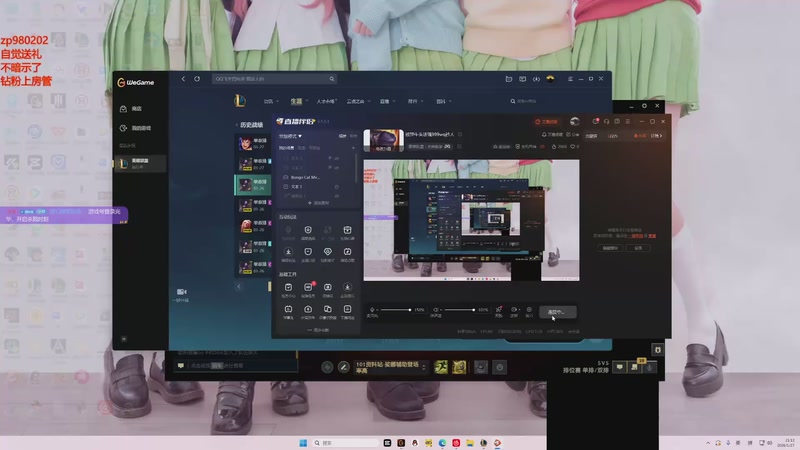Screen dimensions: 800x450
Task: Toggle the speaker mute icon
Action: [x=436, y=310]
